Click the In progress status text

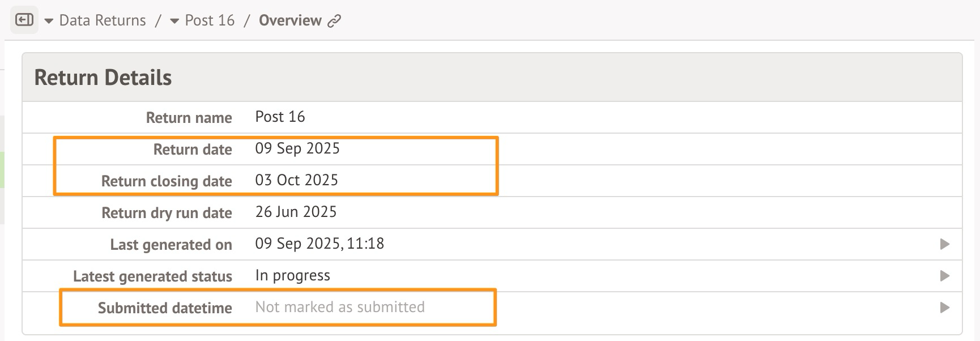point(292,275)
